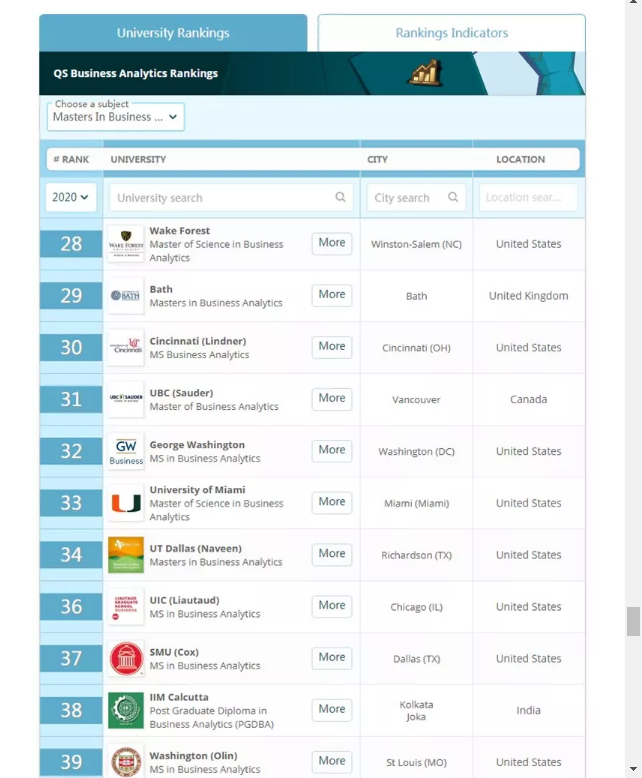642x778 pixels.
Task: Click the UT Dallas logo
Action: tap(126, 555)
